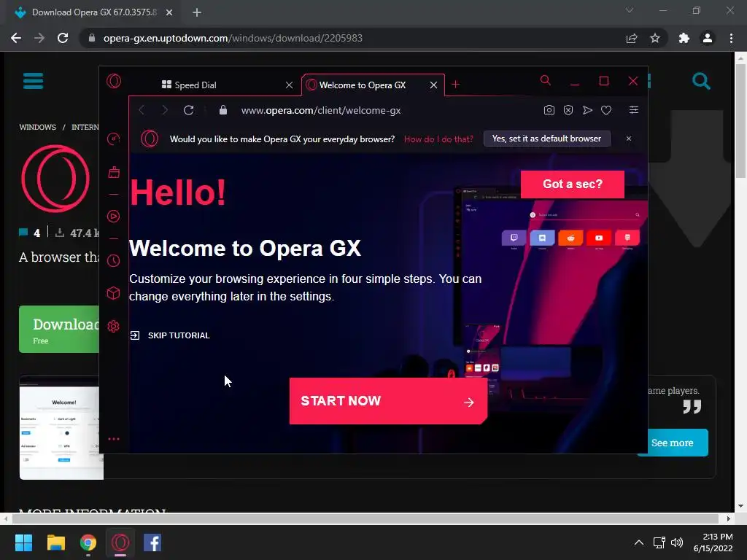The height and width of the screenshot is (560, 747).
Task: Click the Got a sec? button
Action: (x=573, y=184)
